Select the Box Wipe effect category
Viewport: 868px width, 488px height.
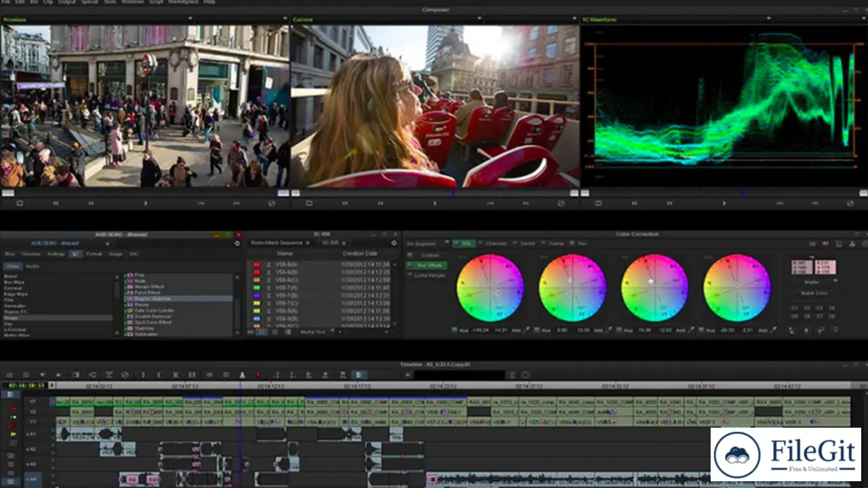(14, 282)
